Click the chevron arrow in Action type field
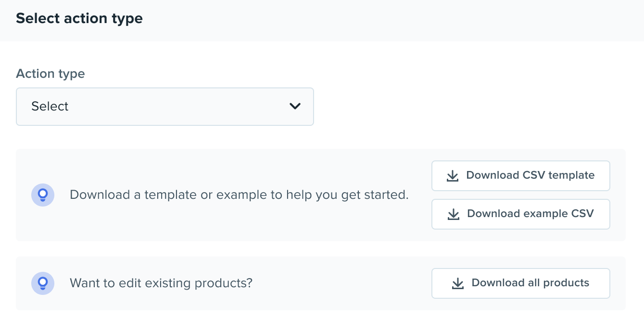The width and height of the screenshot is (644, 329). point(295,106)
